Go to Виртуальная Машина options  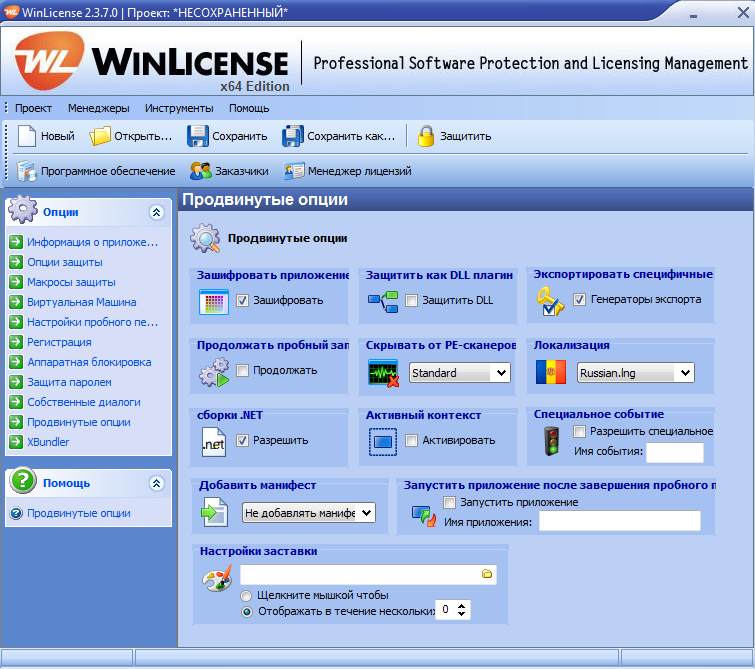click(x=82, y=302)
